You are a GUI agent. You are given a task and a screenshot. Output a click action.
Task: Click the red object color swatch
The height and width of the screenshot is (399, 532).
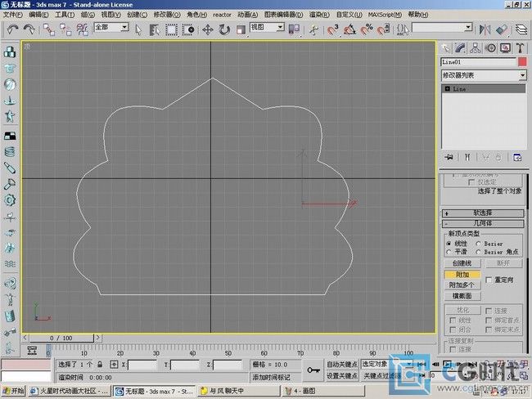[522, 62]
